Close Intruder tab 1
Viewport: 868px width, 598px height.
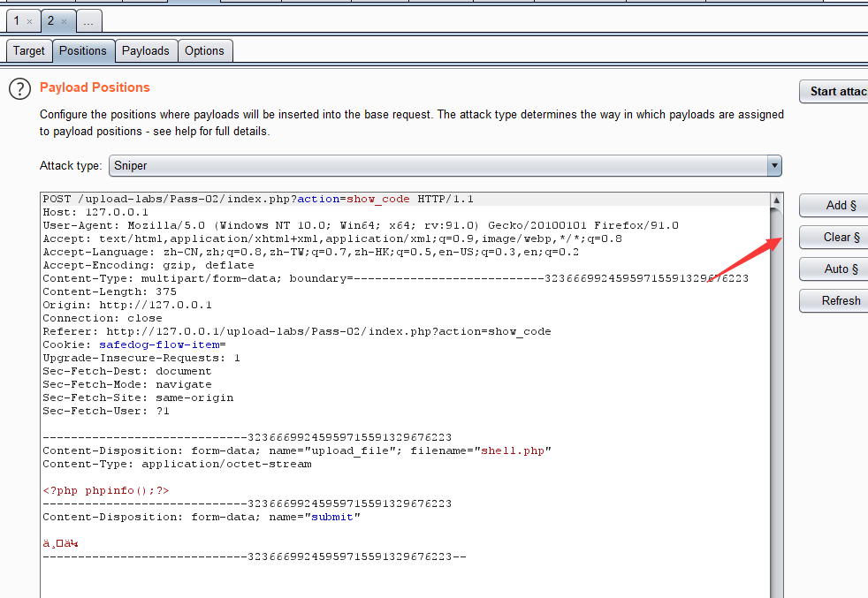29,21
